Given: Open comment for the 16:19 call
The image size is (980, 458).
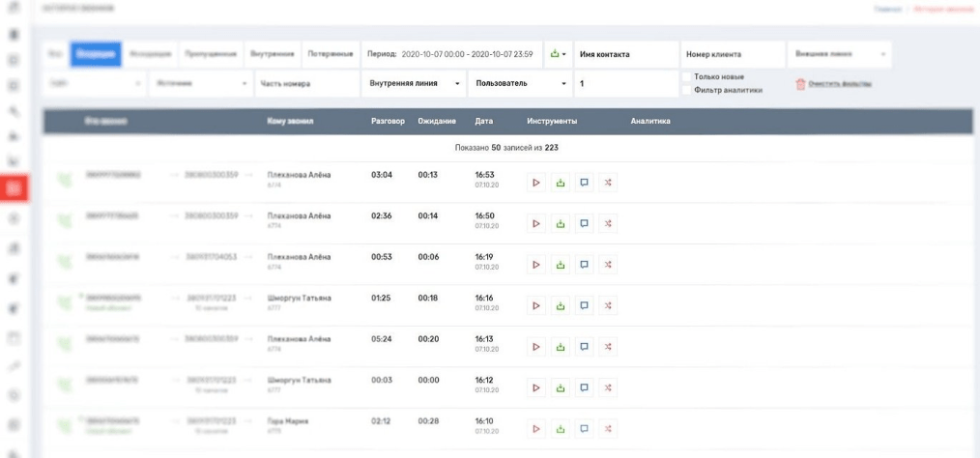Looking at the screenshot, I should coord(584,265).
